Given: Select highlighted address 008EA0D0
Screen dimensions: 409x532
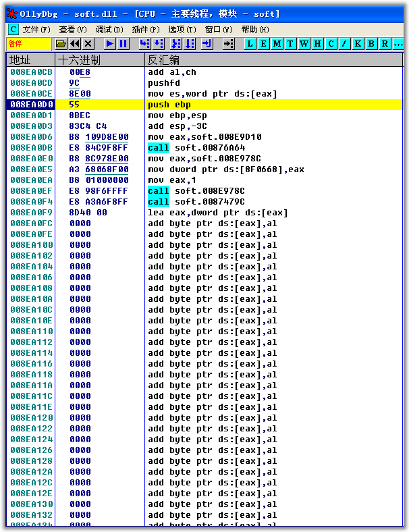Looking at the screenshot, I should coord(31,105).
